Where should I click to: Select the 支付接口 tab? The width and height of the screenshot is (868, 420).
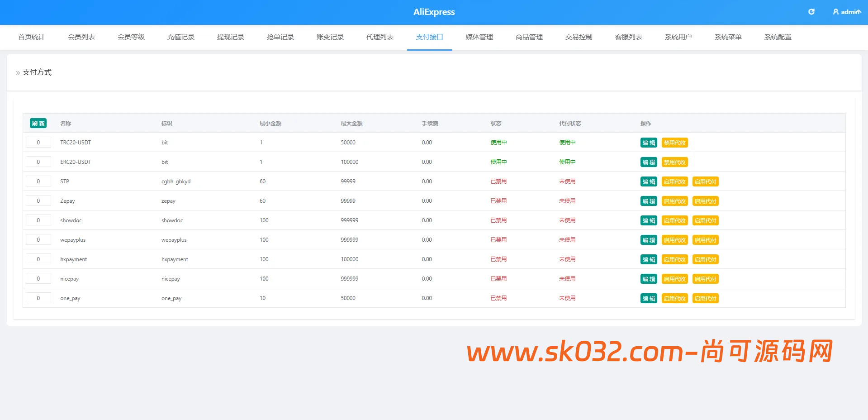430,37
